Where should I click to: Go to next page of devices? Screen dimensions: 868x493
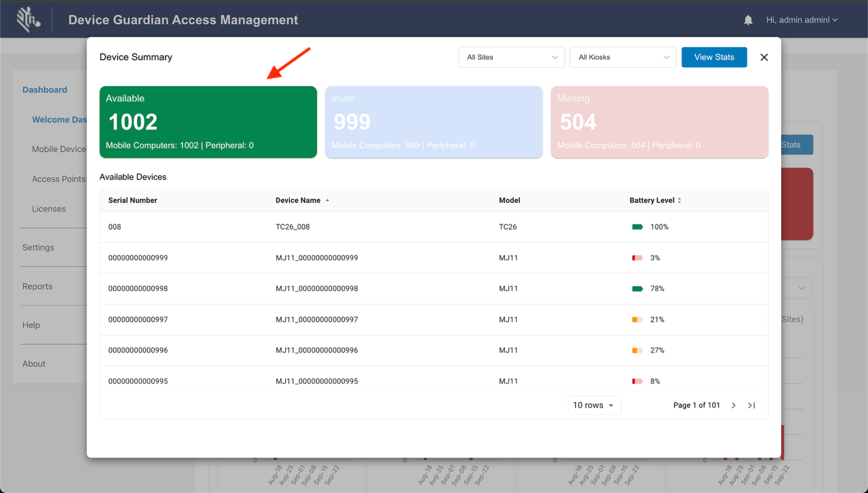[x=733, y=405]
